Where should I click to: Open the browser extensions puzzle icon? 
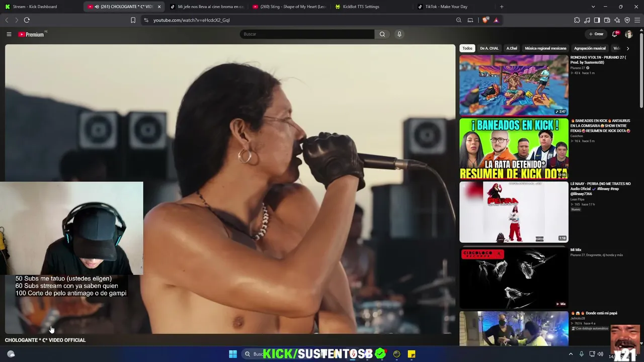(x=577, y=20)
